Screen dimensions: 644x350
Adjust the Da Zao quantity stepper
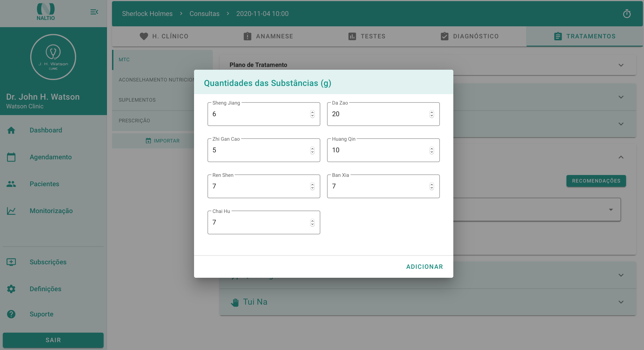tap(431, 114)
